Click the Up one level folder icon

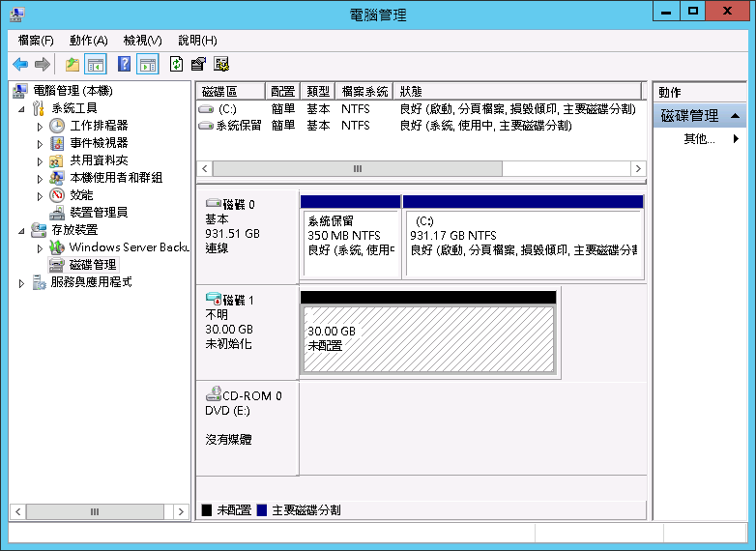pos(72,65)
